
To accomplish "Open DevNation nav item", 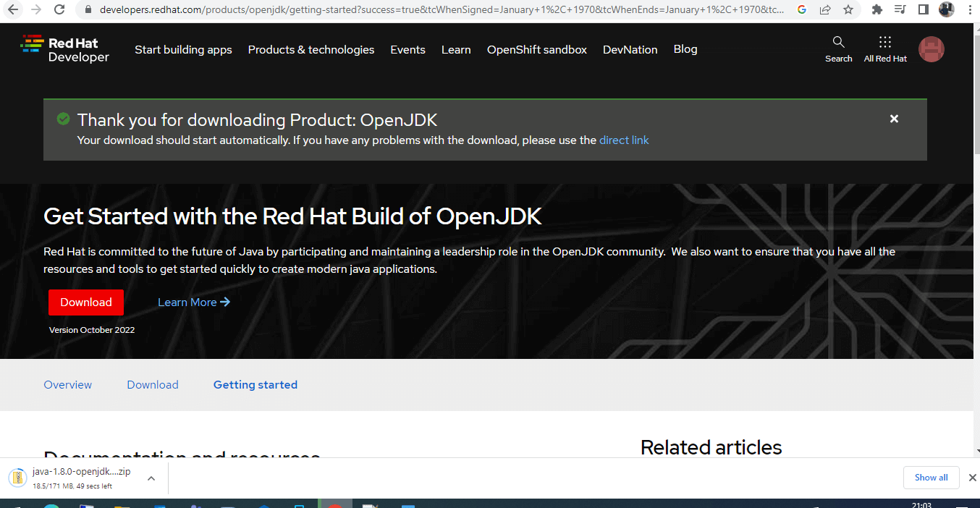I will [x=630, y=50].
